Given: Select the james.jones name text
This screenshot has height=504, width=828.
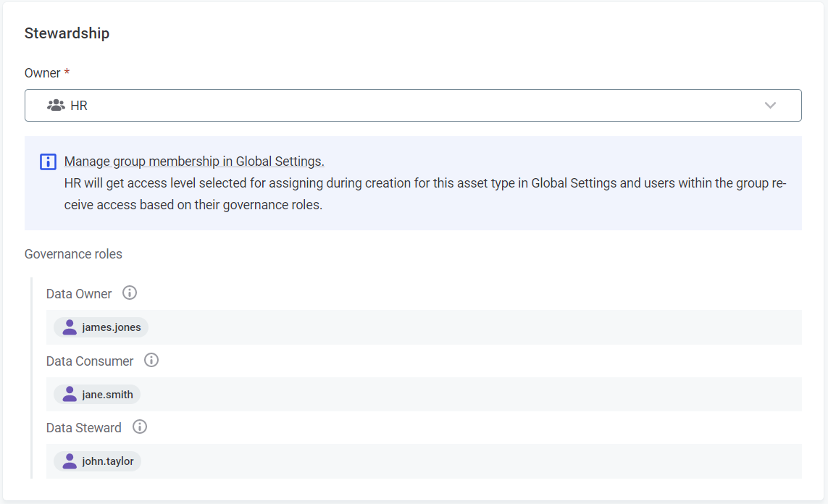Looking at the screenshot, I should pyautogui.click(x=111, y=327).
